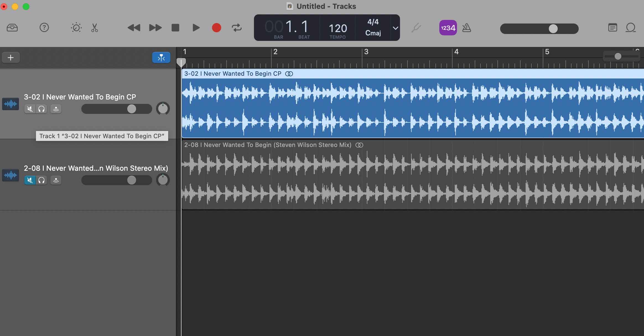
Task: Click the 120 tempo field
Action: [337, 28]
